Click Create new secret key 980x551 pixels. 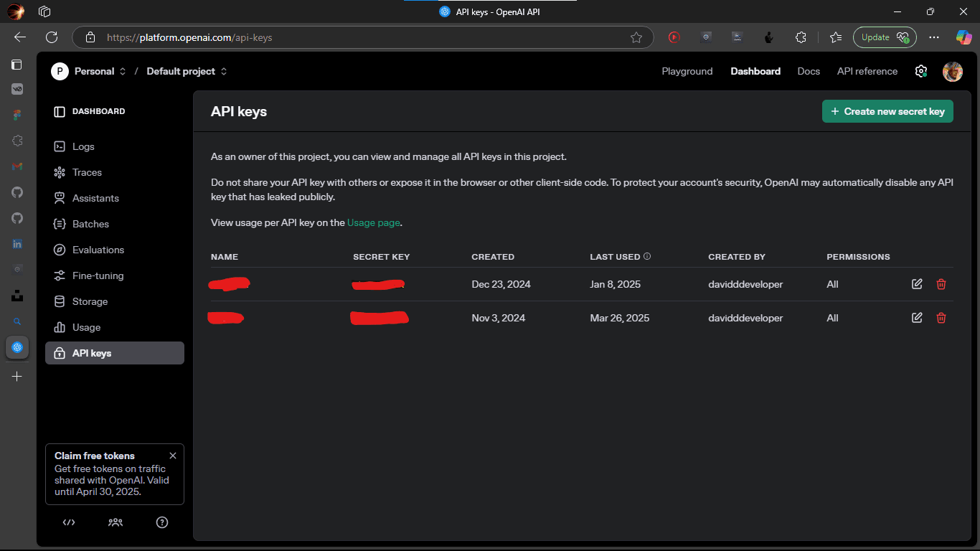[x=887, y=111]
